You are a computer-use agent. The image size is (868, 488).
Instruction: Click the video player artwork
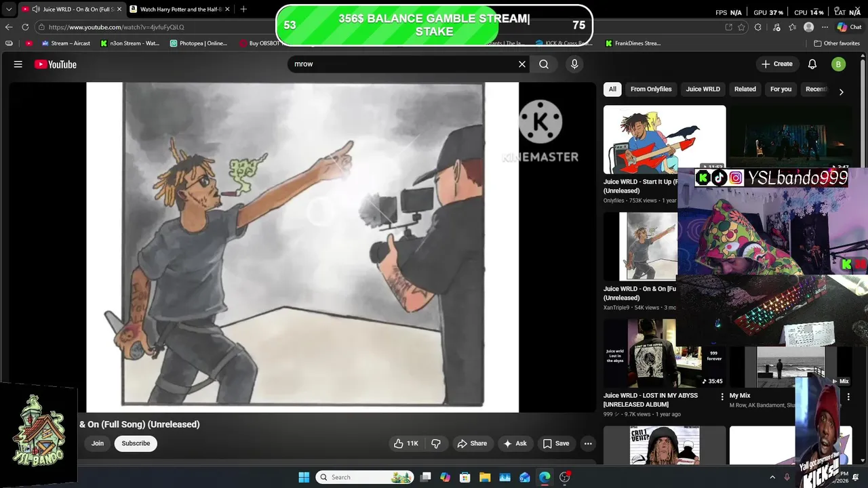pos(302,247)
